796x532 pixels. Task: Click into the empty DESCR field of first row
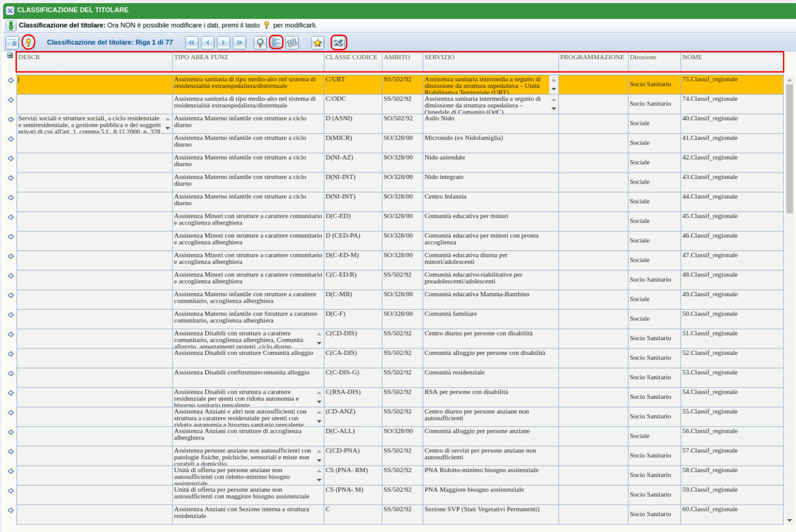94,84
